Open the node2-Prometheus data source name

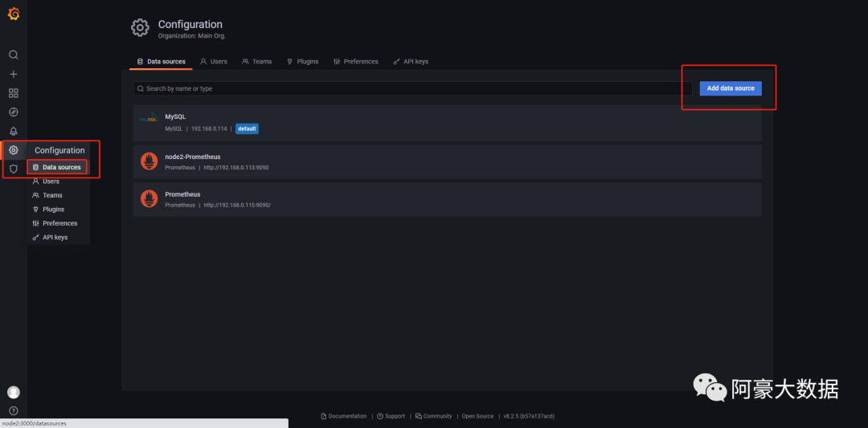(193, 157)
